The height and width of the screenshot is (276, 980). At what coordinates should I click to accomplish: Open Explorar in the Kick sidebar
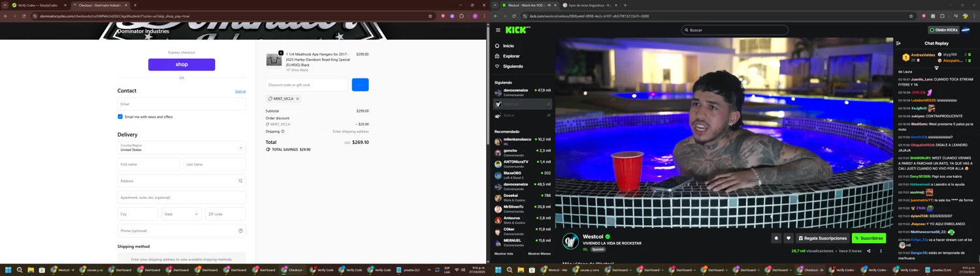point(511,56)
